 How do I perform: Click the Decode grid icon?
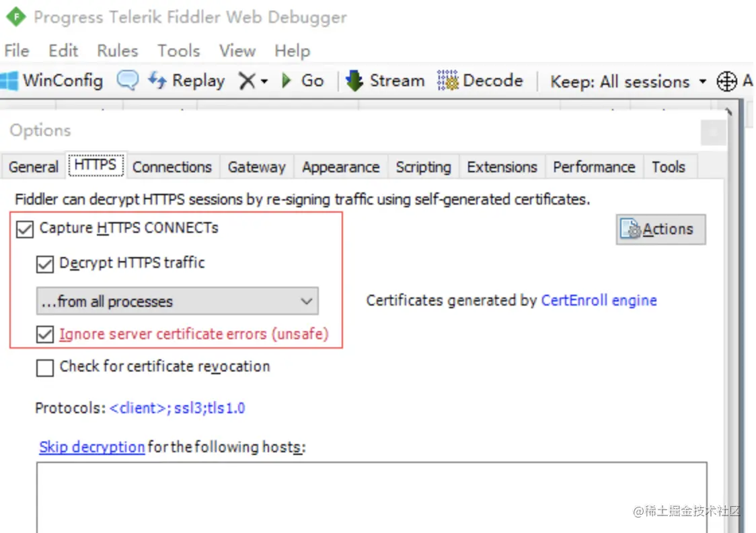pos(447,81)
